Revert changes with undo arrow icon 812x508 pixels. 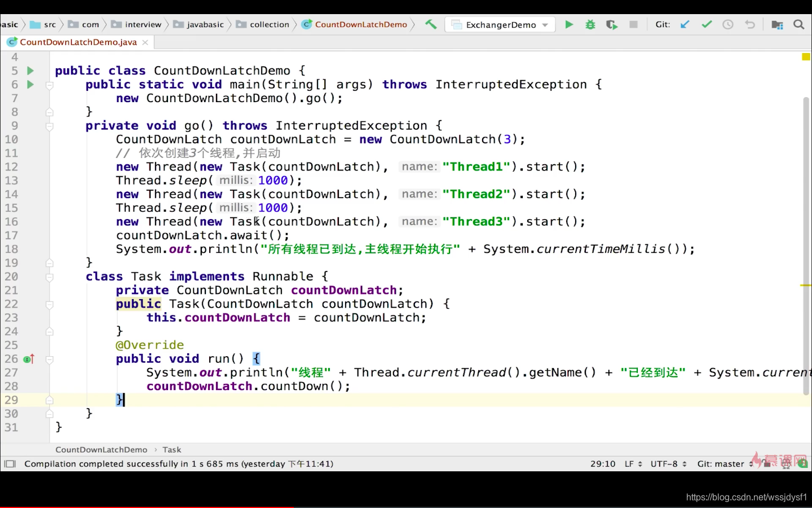click(749, 24)
